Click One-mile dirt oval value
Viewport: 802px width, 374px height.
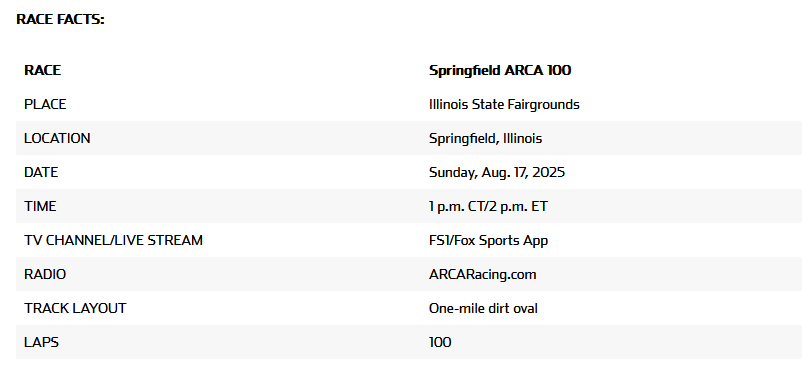483,308
